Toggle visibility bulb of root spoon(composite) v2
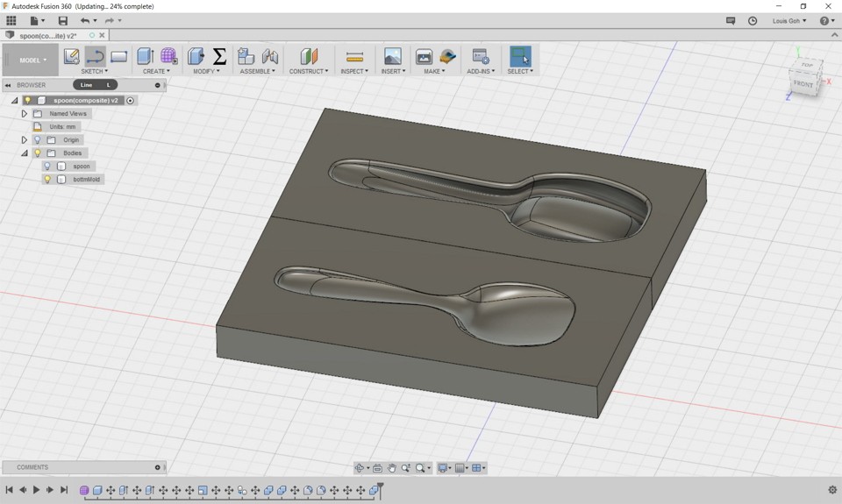842x504 pixels. click(x=27, y=101)
